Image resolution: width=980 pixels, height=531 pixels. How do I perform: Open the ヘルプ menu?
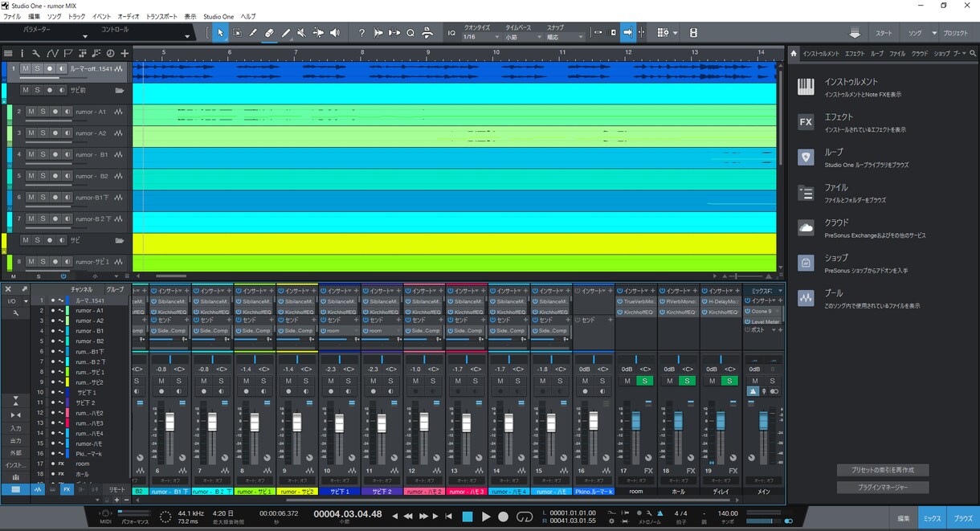[248, 16]
